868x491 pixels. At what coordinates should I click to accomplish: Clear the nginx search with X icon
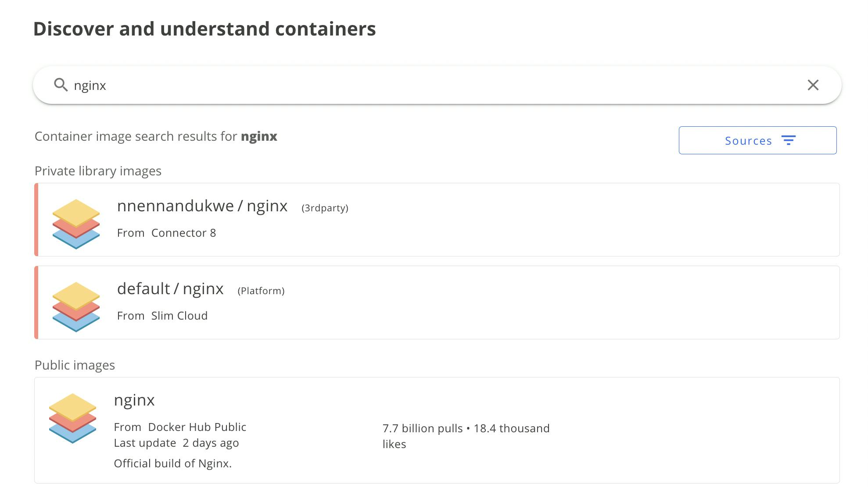coord(813,85)
